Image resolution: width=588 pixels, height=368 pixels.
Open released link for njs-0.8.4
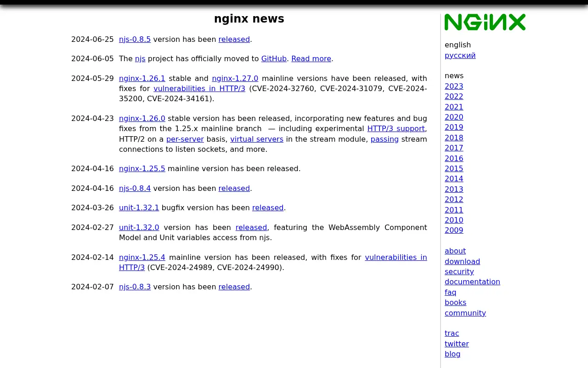pos(234,189)
